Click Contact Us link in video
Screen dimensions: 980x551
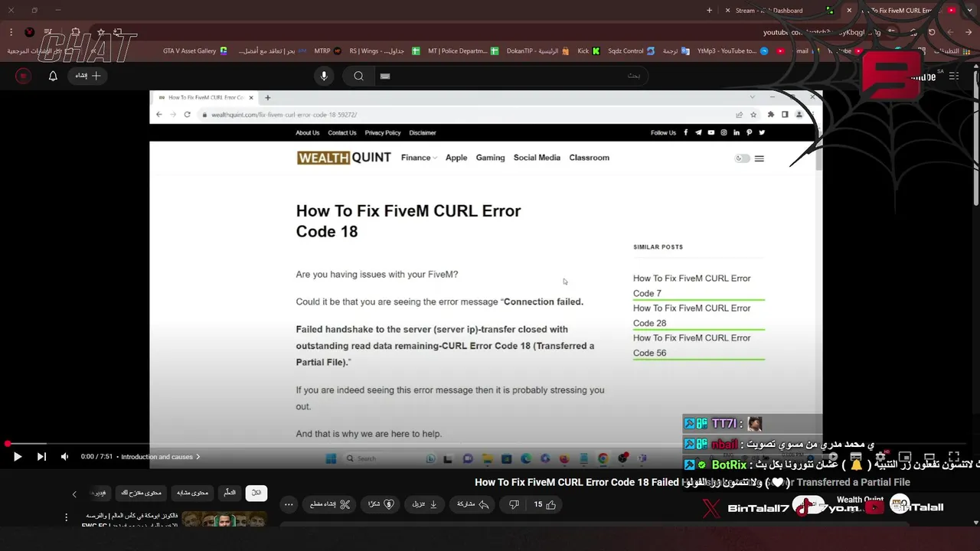click(342, 132)
